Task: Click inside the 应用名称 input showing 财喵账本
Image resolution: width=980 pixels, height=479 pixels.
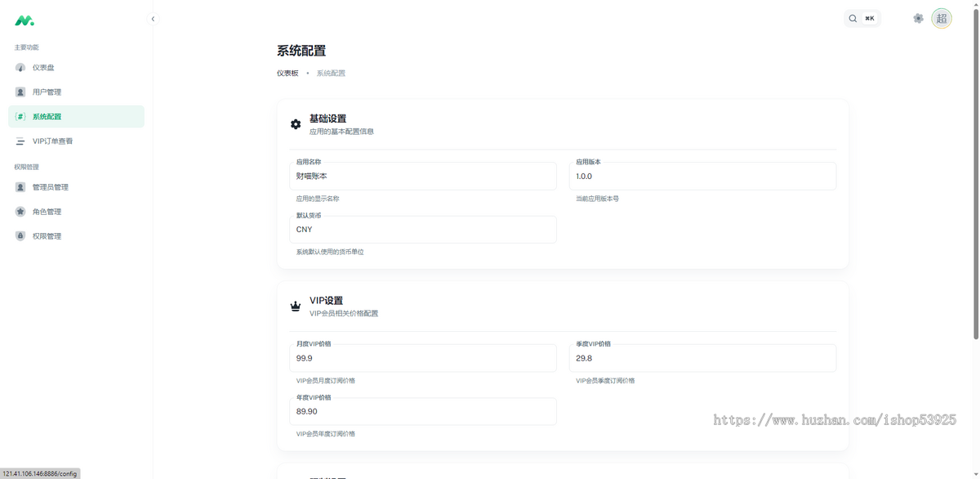Action: pos(422,176)
